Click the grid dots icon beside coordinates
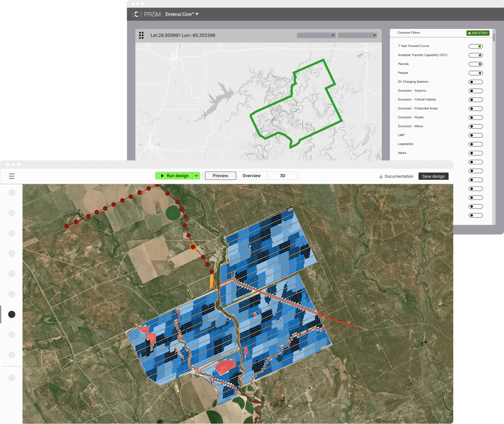The height and width of the screenshot is (424, 504). pyautogui.click(x=141, y=35)
